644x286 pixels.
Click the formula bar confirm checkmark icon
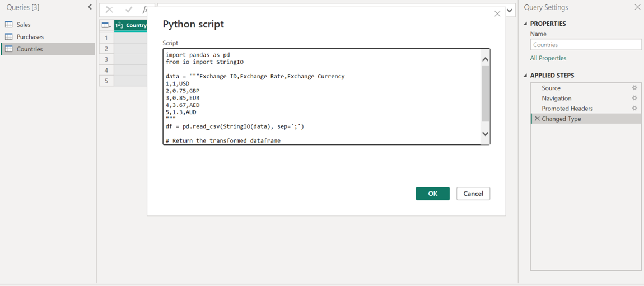pos(129,10)
